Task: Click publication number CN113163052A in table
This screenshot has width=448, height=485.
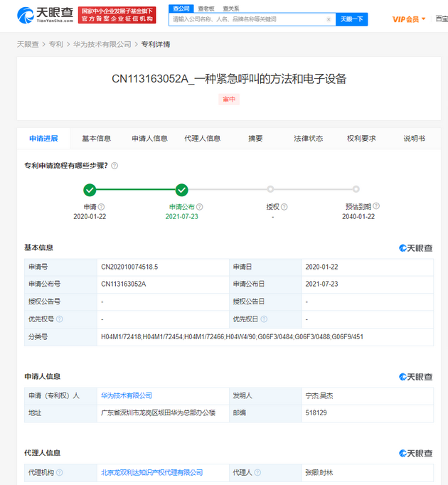Action: [124, 284]
